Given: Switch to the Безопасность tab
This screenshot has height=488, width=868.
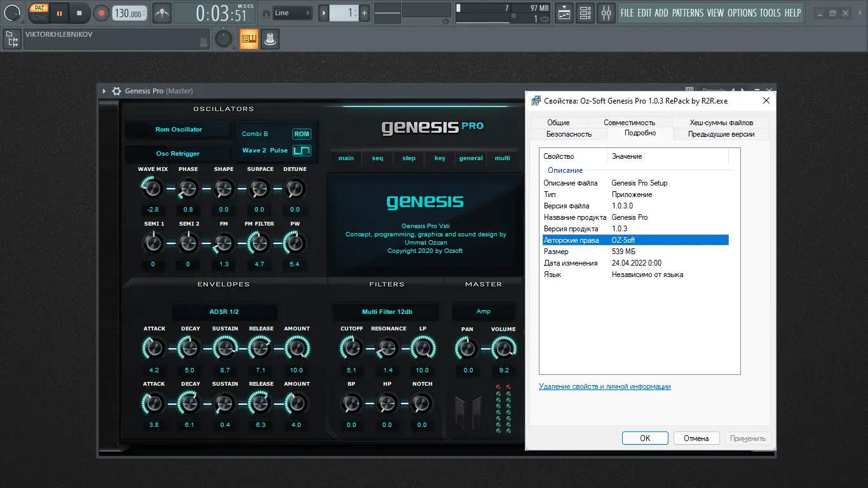Looking at the screenshot, I should (569, 134).
